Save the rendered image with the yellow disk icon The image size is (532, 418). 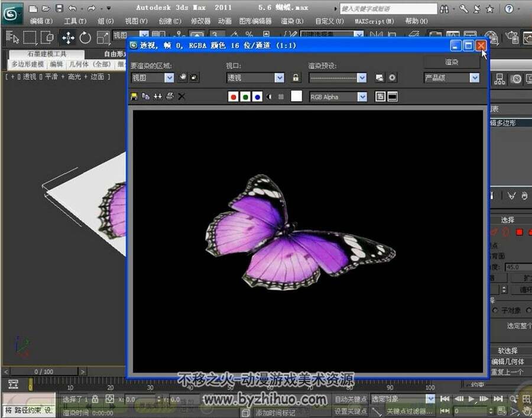click(x=134, y=97)
